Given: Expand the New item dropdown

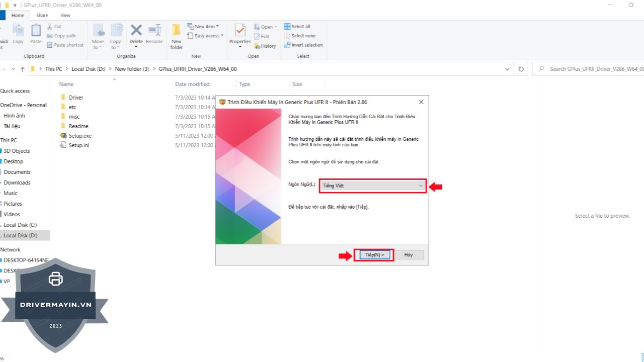Looking at the screenshot, I should tap(204, 27).
